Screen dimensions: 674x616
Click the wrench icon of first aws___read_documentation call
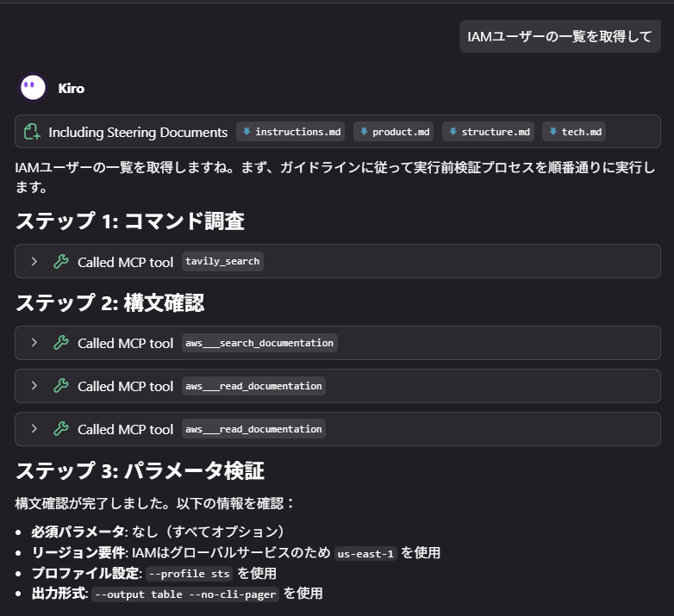click(x=61, y=386)
